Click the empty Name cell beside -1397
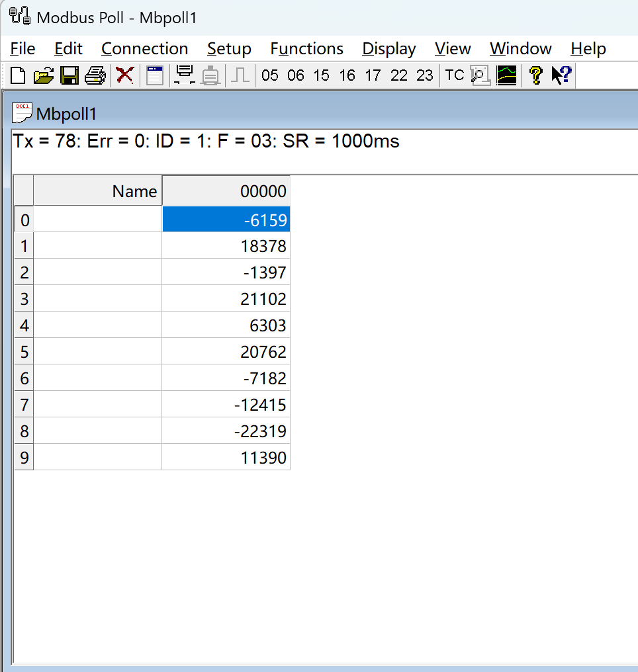 pos(98,272)
